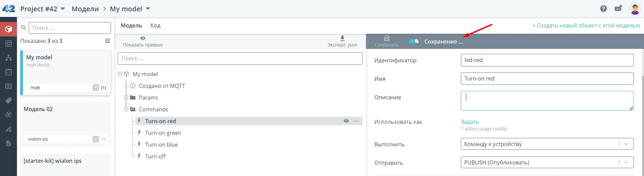Viewport: 644px width, 176px height.
Task: Expand the Params folder in tree
Action: click(x=126, y=98)
